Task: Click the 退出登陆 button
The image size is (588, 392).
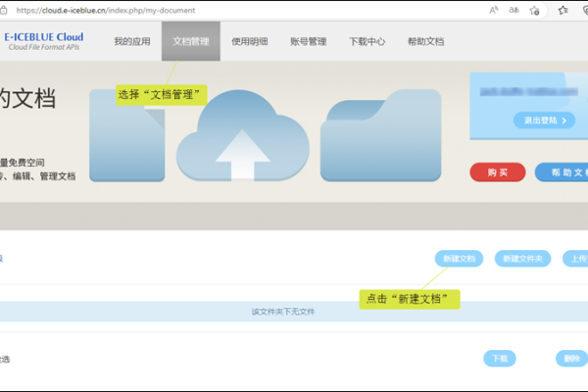Action: coord(544,121)
